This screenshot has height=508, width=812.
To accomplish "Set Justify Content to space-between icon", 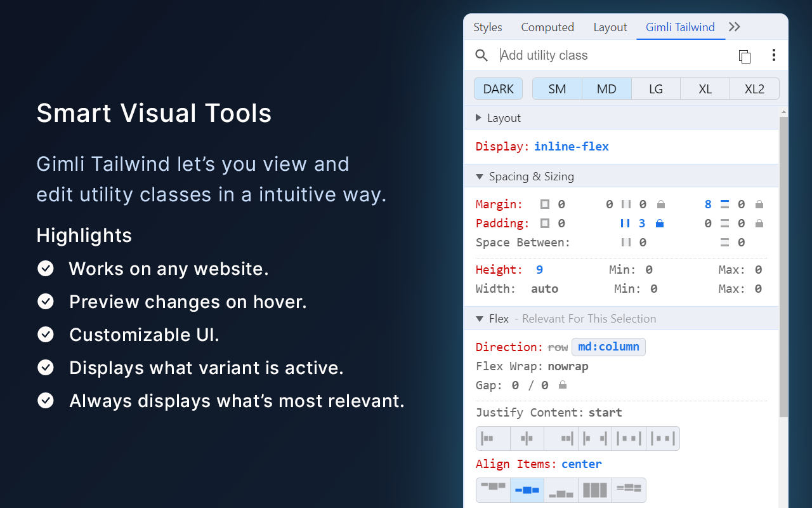I will point(595,438).
